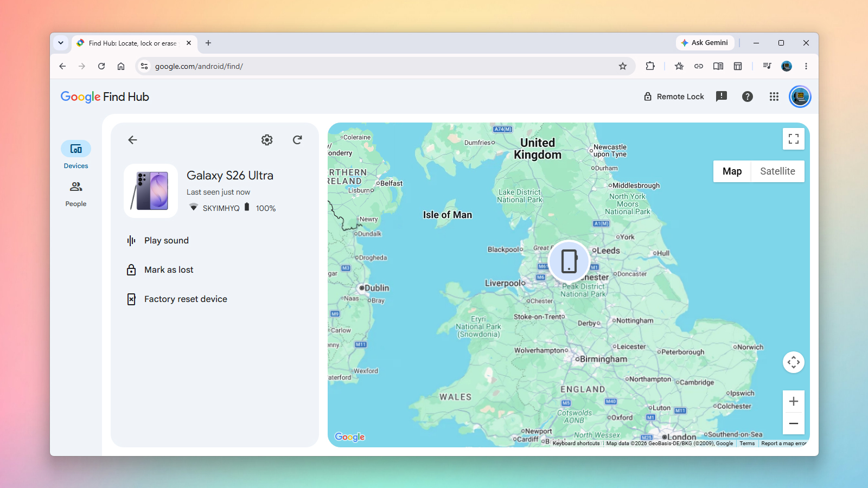Open the Google account avatar in Find Hub
Screen dimensions: 868x488
(x=800, y=97)
